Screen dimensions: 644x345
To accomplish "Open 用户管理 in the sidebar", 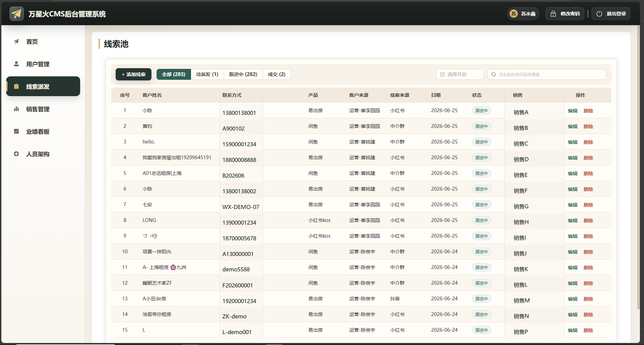I will click(x=43, y=64).
